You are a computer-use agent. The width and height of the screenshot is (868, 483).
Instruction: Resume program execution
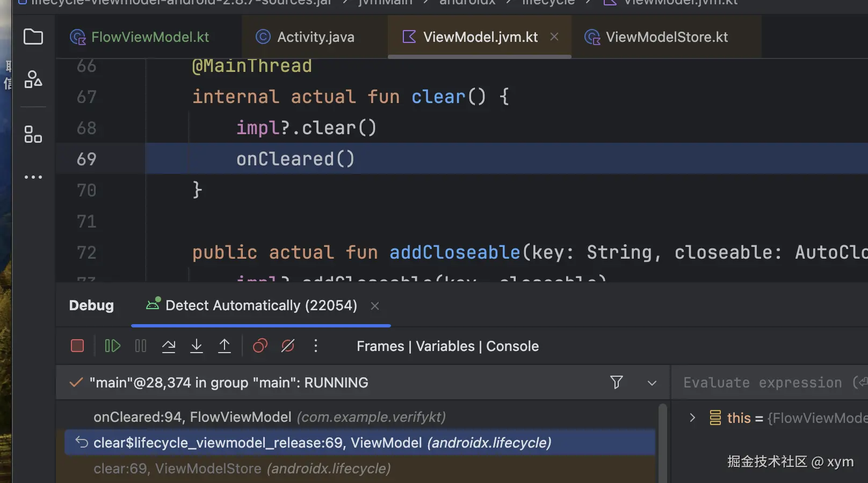(x=113, y=346)
